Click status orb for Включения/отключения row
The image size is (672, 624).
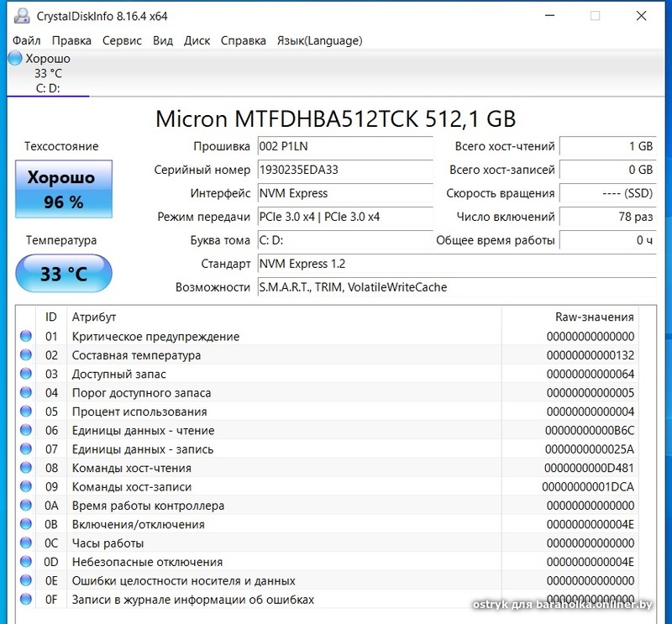tap(26, 524)
